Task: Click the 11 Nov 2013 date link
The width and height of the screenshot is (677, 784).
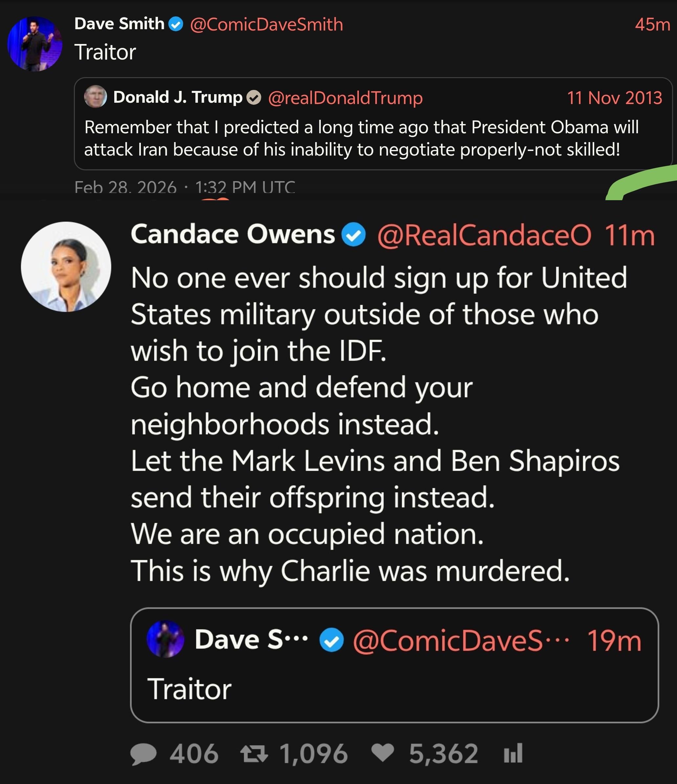Action: pos(614,98)
